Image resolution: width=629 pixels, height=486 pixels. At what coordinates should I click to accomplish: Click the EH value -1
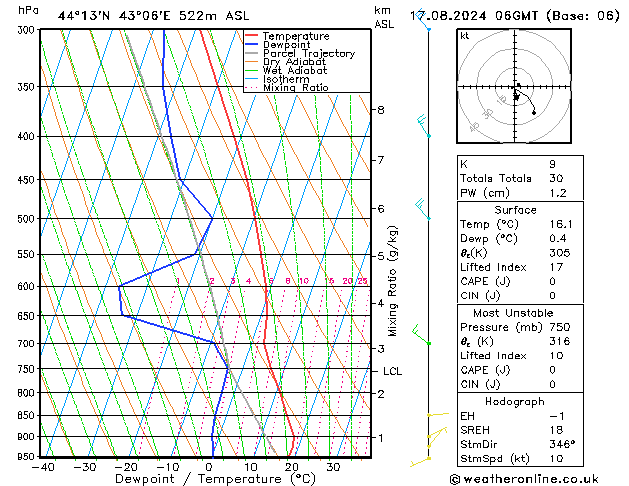coord(557,416)
